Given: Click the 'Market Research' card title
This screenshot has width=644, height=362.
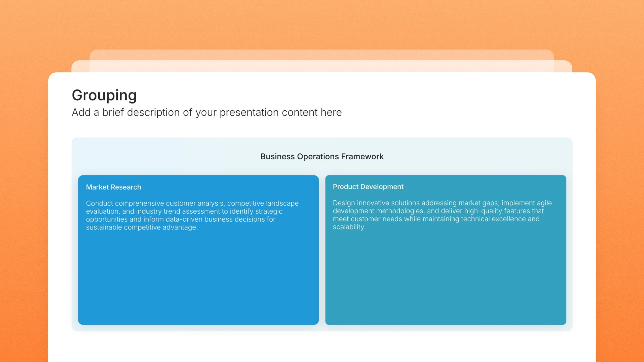Looking at the screenshot, I should click(x=113, y=187).
